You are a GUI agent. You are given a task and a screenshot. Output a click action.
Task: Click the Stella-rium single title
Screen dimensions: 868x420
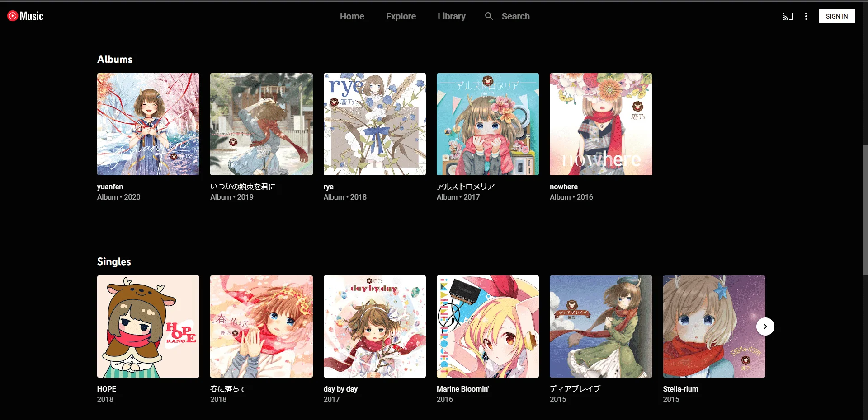[681, 389]
